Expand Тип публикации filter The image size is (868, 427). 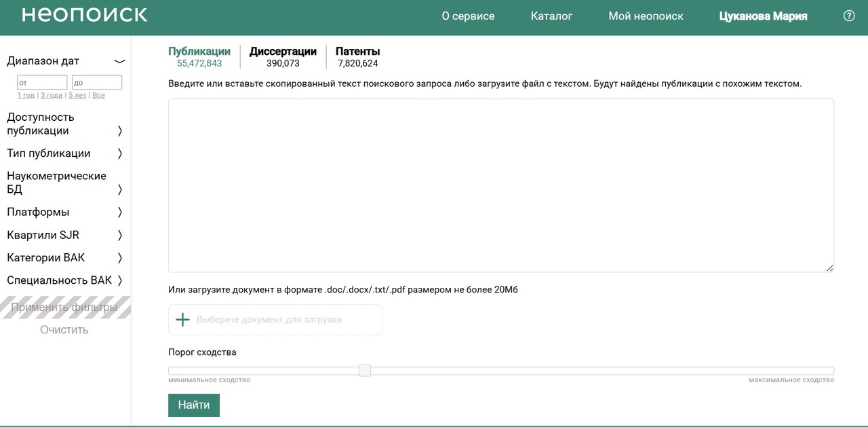coord(120,153)
